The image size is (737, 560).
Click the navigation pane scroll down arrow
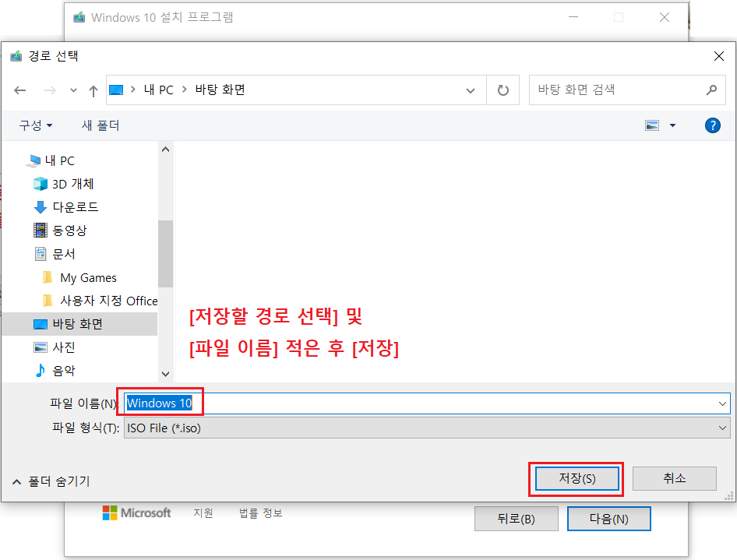pos(165,374)
